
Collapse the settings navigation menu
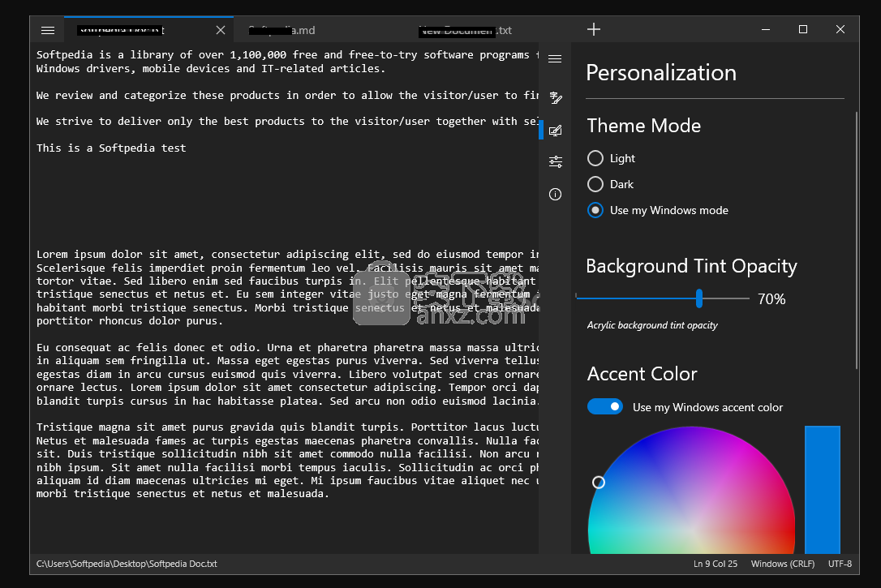pyautogui.click(x=555, y=59)
